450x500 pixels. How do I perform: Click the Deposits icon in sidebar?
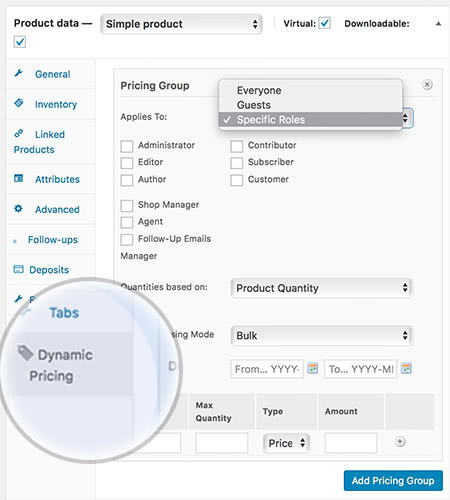[x=18, y=269]
